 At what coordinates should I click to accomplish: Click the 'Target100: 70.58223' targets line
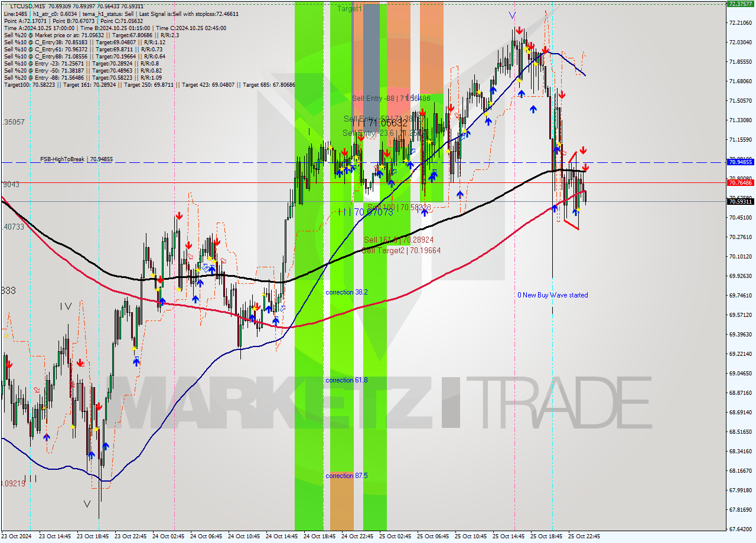point(149,84)
